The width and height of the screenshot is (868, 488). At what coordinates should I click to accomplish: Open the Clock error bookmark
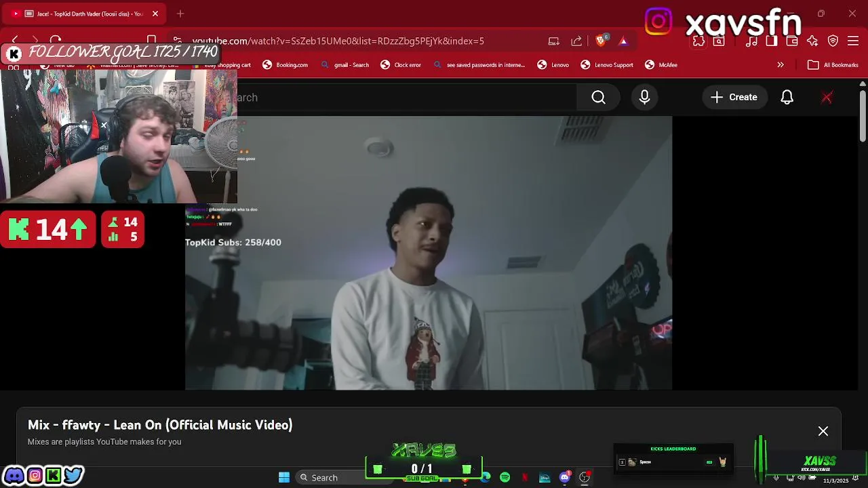tap(401, 65)
